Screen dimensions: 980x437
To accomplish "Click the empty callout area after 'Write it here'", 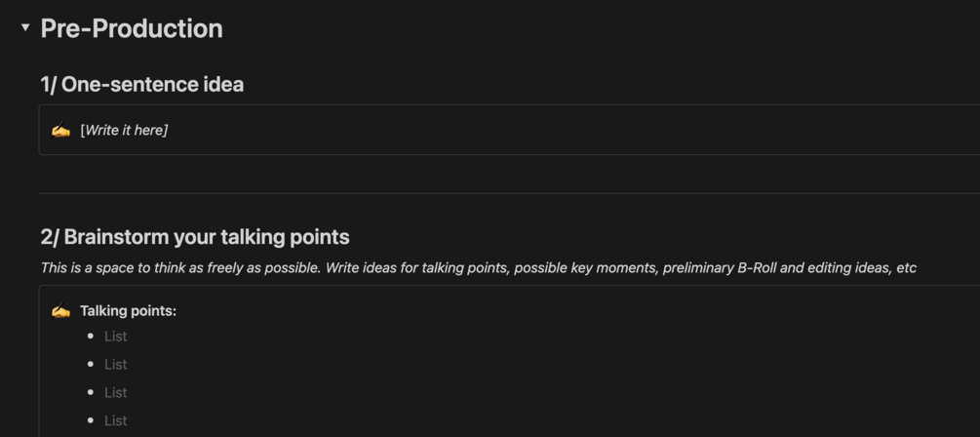I will (585, 131).
